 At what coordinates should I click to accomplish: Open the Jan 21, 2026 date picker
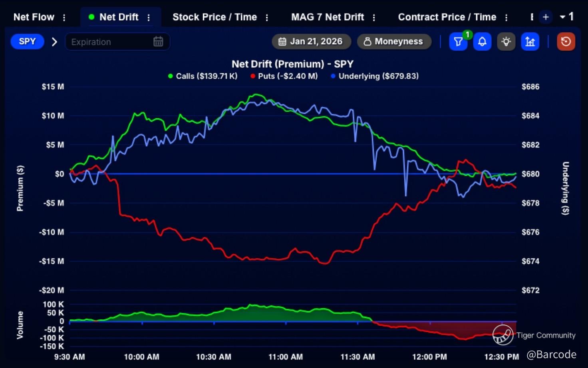click(x=312, y=42)
